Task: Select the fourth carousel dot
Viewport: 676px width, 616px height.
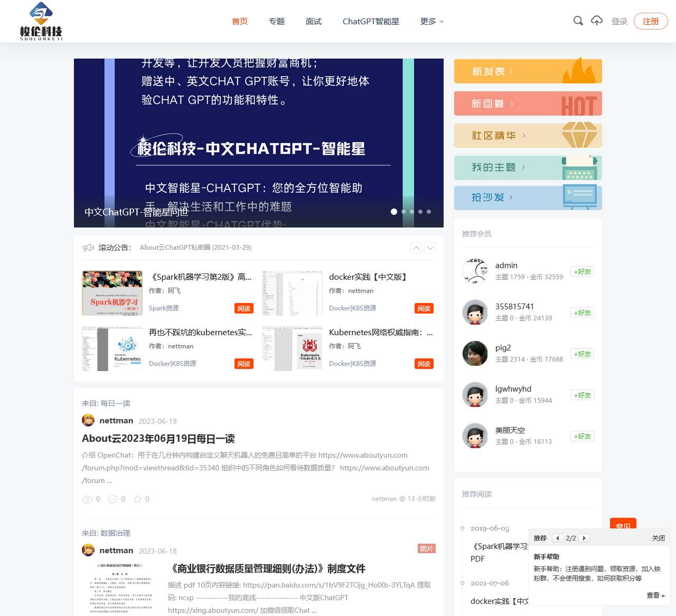Action: coord(420,212)
